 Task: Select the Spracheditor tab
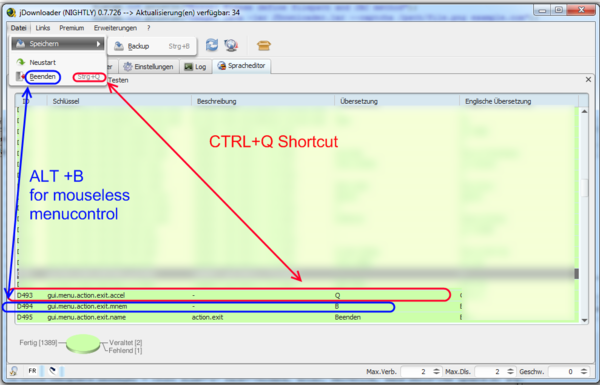point(241,66)
